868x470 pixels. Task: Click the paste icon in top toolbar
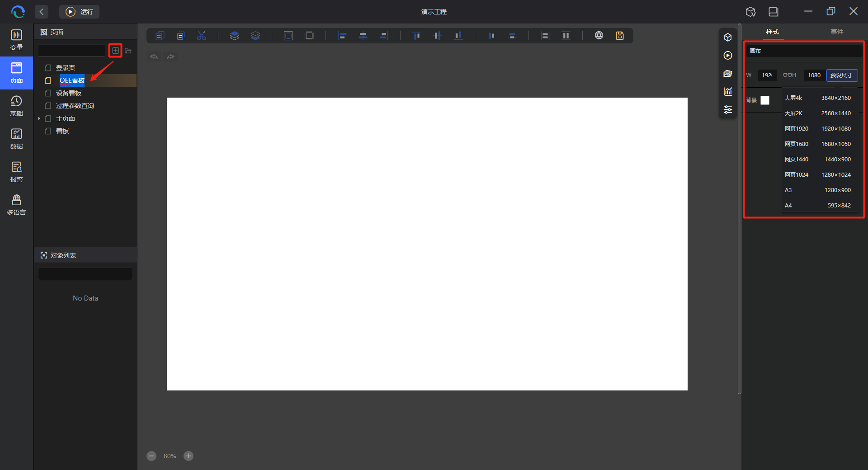click(180, 36)
